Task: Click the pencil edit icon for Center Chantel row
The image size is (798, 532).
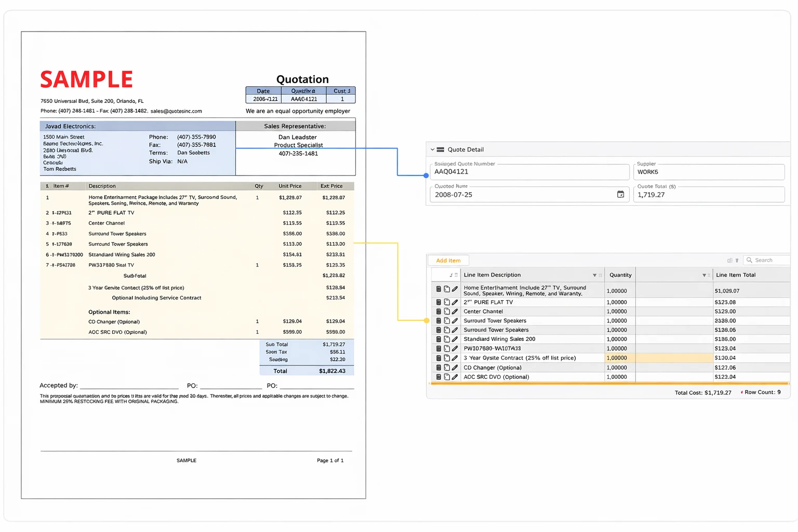Action: pos(455,312)
